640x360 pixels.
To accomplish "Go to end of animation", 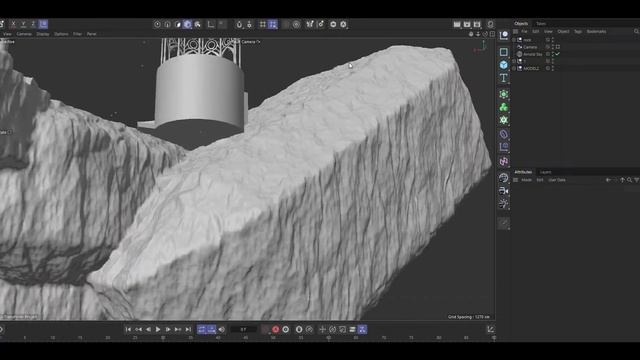I will pyautogui.click(x=188, y=329).
